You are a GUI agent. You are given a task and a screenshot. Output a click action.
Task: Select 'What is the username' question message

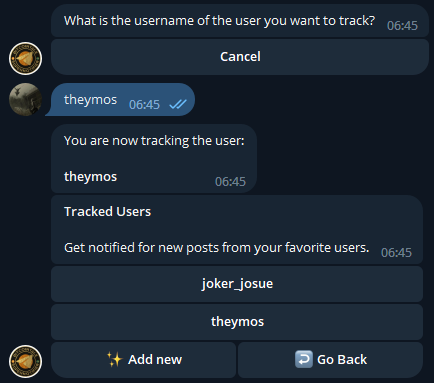point(240,21)
